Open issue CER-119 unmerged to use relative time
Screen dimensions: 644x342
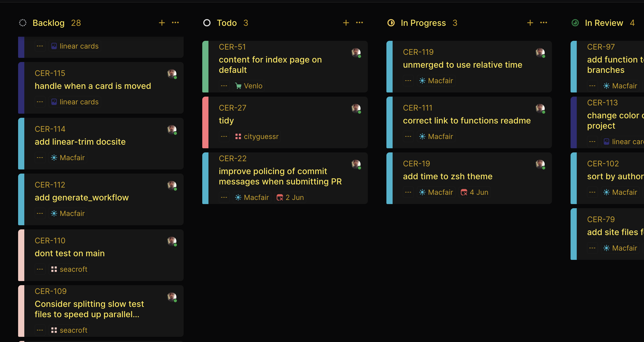coord(462,65)
